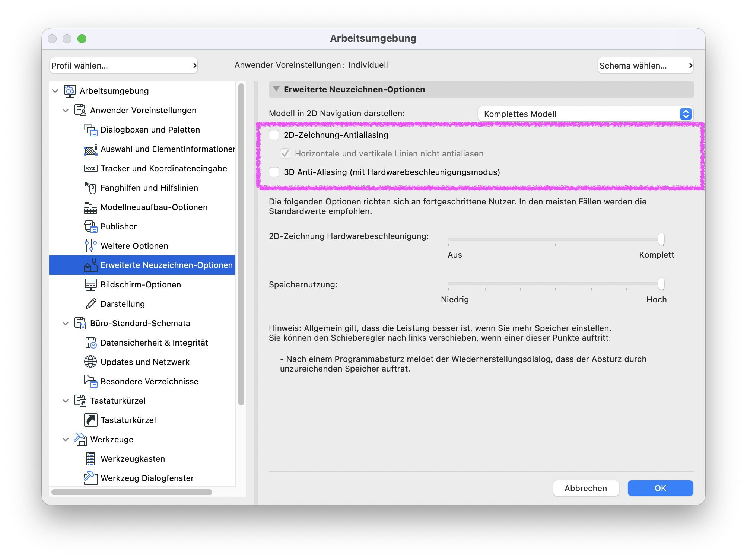Viewport: 747px width, 560px height.
Task: Click the Speichernutzung slider track middle
Action: tap(555, 284)
